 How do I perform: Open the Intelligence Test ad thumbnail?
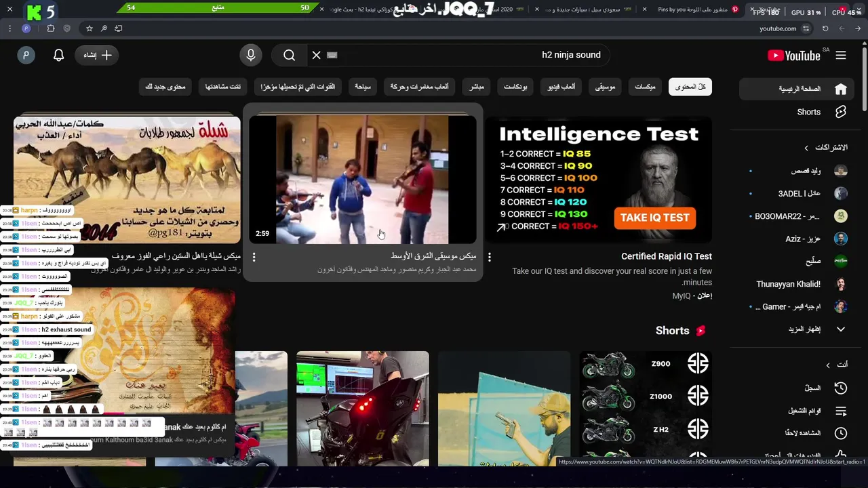coord(599,180)
